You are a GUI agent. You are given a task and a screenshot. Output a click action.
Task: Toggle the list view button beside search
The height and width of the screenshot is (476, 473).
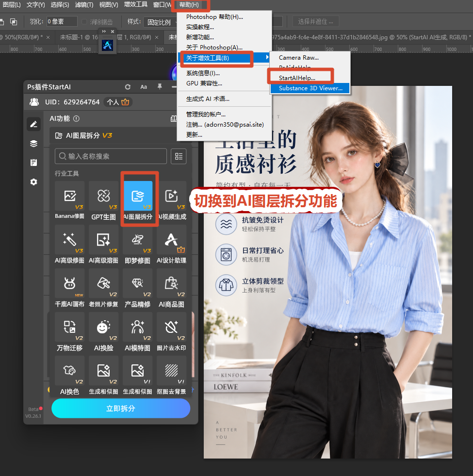coord(179,156)
